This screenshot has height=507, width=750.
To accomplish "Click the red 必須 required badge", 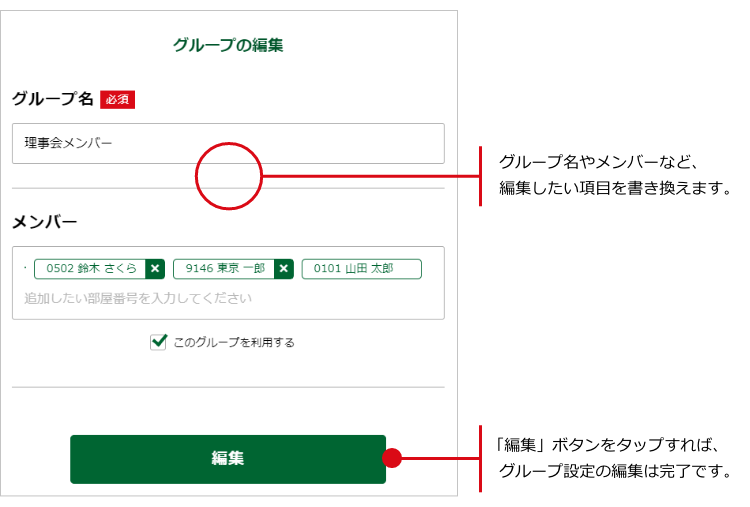I will [x=117, y=100].
